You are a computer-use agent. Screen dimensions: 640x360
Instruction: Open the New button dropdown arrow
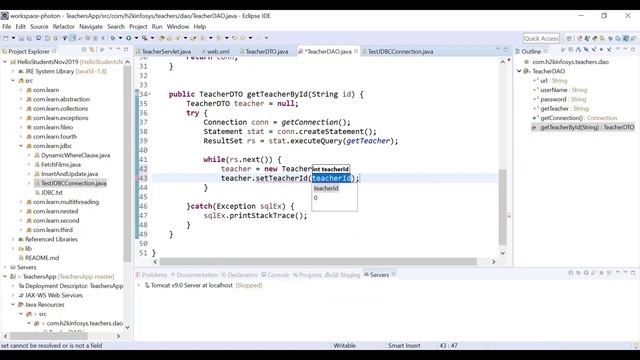point(13,38)
